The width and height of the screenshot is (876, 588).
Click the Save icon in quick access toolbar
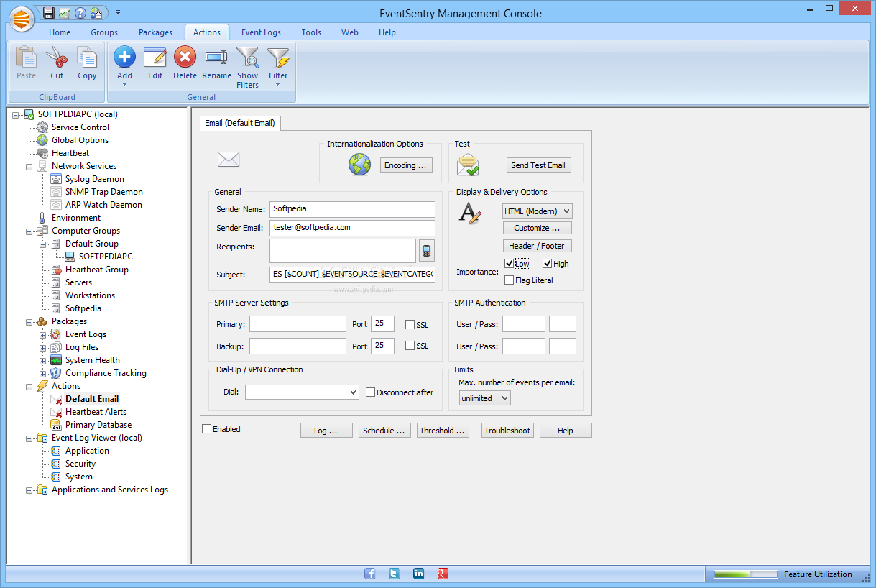[x=48, y=12]
